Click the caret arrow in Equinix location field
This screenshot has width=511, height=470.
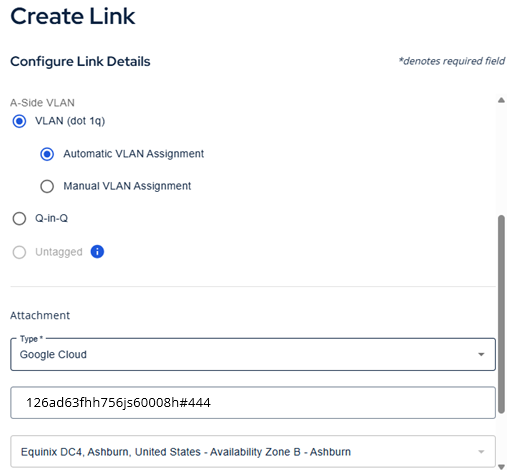coord(481,452)
